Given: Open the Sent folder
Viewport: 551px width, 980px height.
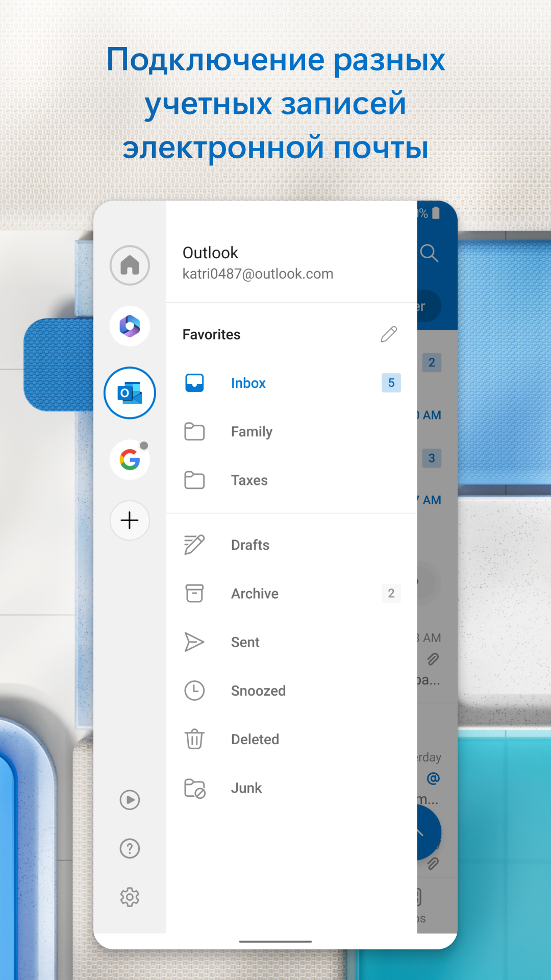Looking at the screenshot, I should pyautogui.click(x=292, y=642).
